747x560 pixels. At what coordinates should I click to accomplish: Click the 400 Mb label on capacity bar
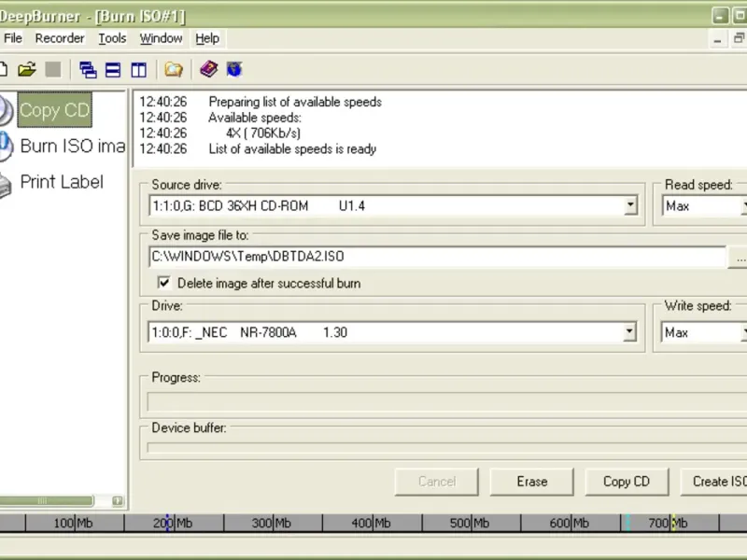click(371, 524)
